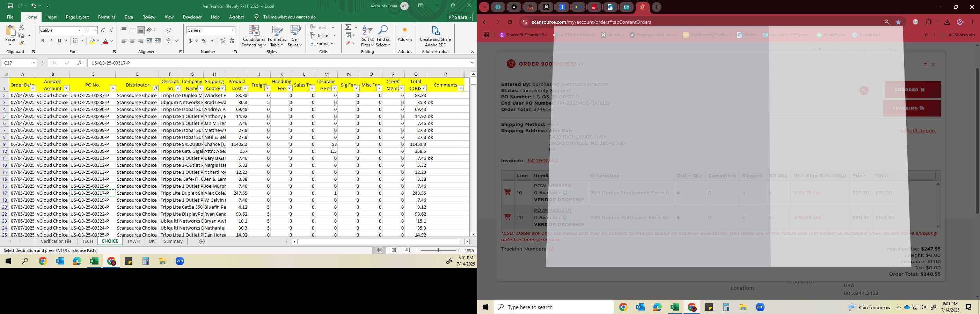Image resolution: width=980 pixels, height=314 pixels.
Task: Click the Save icon in Excel title bar
Action: click(x=10, y=6)
